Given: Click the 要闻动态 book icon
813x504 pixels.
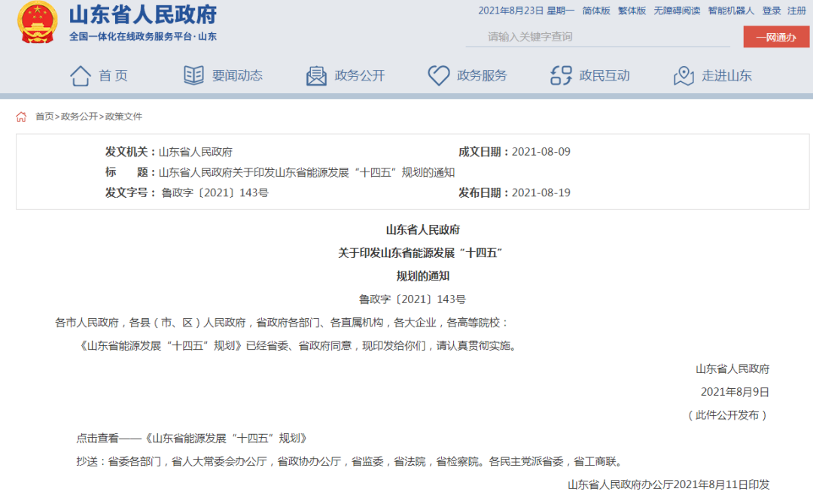Looking at the screenshot, I should tap(193, 75).
